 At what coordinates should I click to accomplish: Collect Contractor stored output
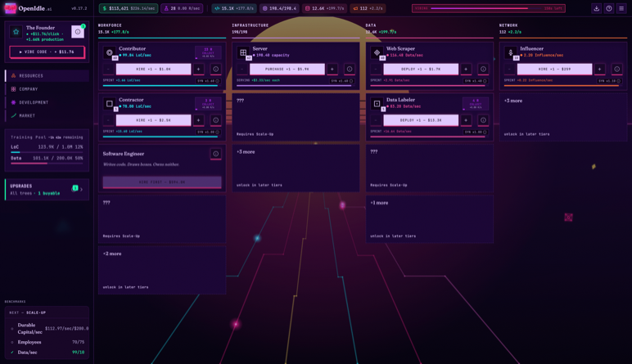pos(208,104)
